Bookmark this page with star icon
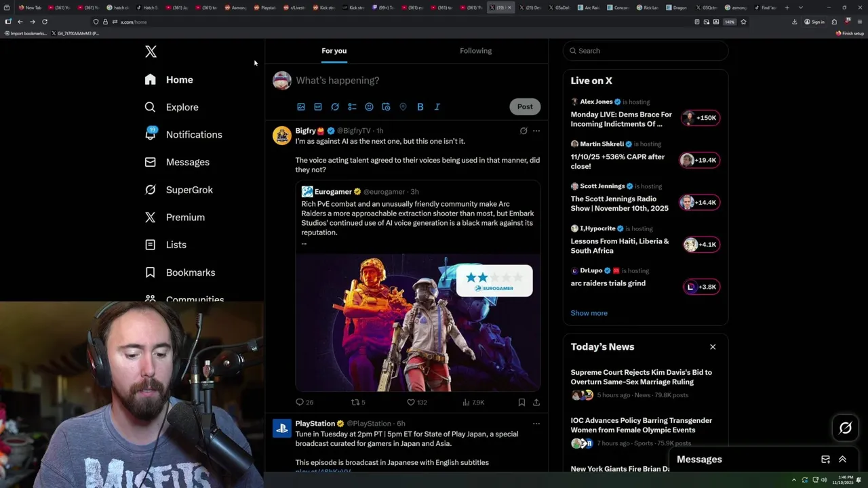This screenshot has height=488, width=868. [744, 22]
